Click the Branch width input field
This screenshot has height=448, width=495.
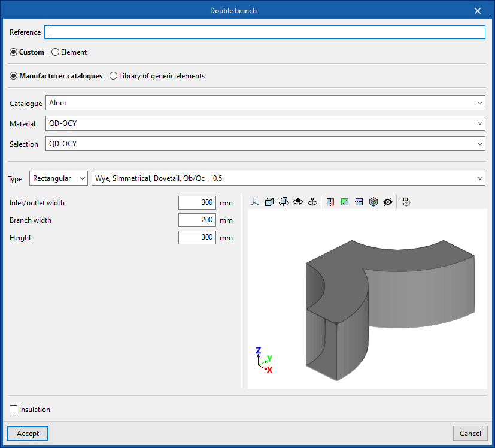[x=197, y=220]
